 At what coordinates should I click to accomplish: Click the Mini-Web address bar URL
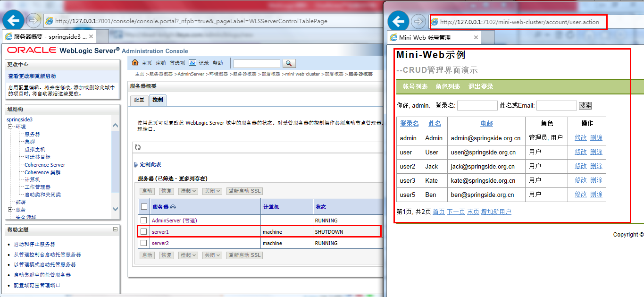click(519, 22)
